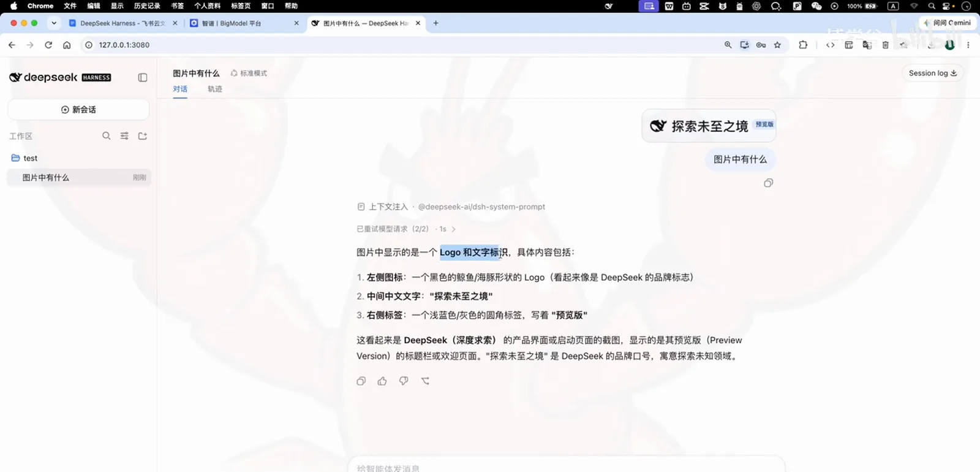
Task: Start a new chat with 新会话
Action: click(x=78, y=110)
